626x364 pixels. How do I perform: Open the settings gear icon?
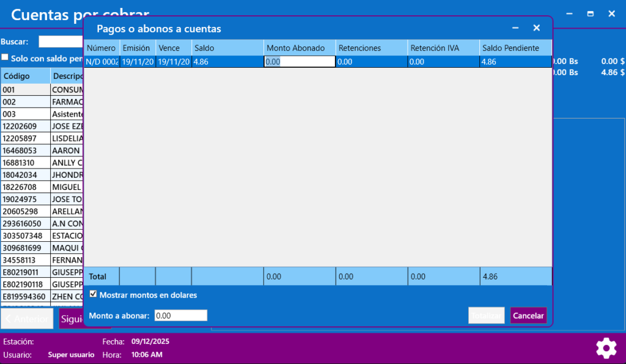pos(606,348)
